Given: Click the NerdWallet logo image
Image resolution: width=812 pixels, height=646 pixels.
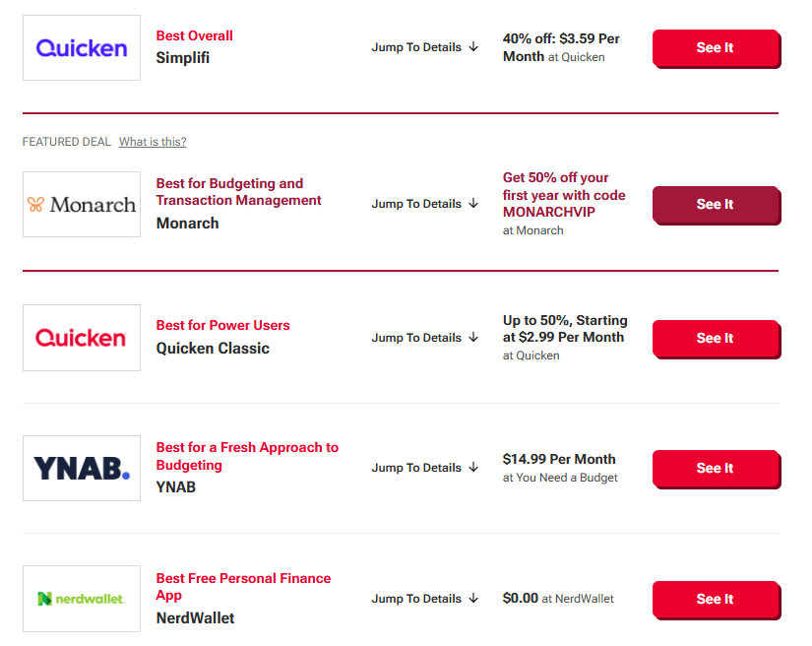Looking at the screenshot, I should tap(82, 599).
